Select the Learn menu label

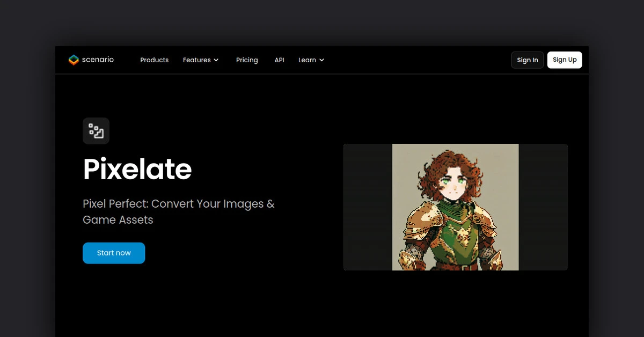point(307,60)
